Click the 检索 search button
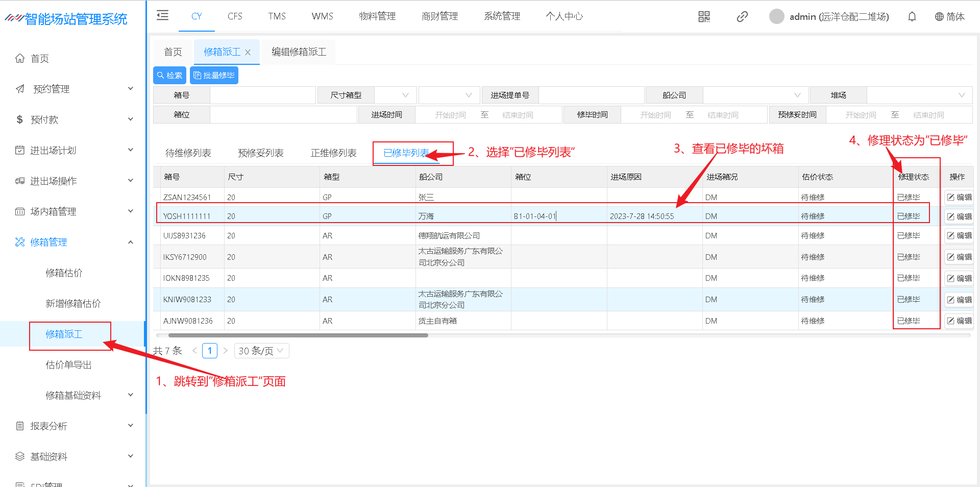 169,76
